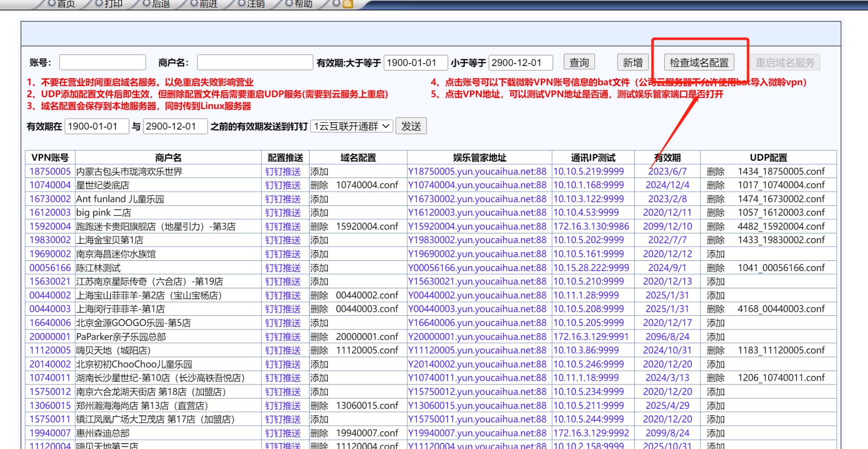The height and width of the screenshot is (449, 868).
Task: Open VPN account 18750005 link
Action: (x=50, y=171)
